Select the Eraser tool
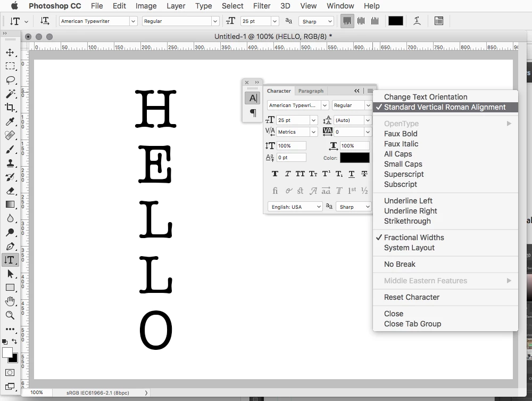 point(10,191)
